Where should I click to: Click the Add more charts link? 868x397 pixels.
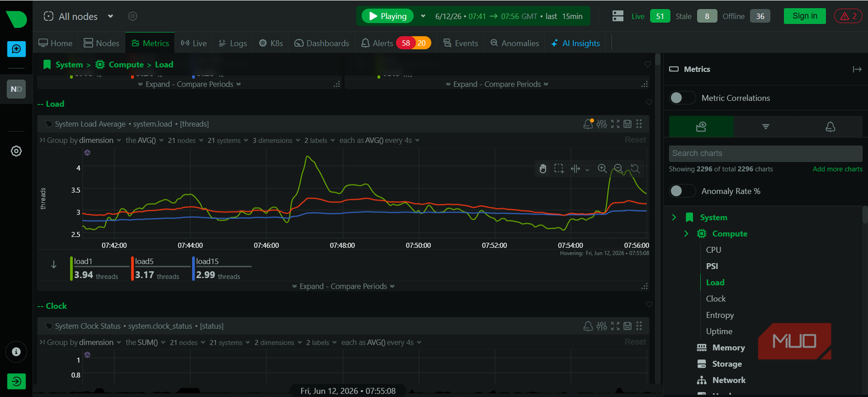pos(837,169)
